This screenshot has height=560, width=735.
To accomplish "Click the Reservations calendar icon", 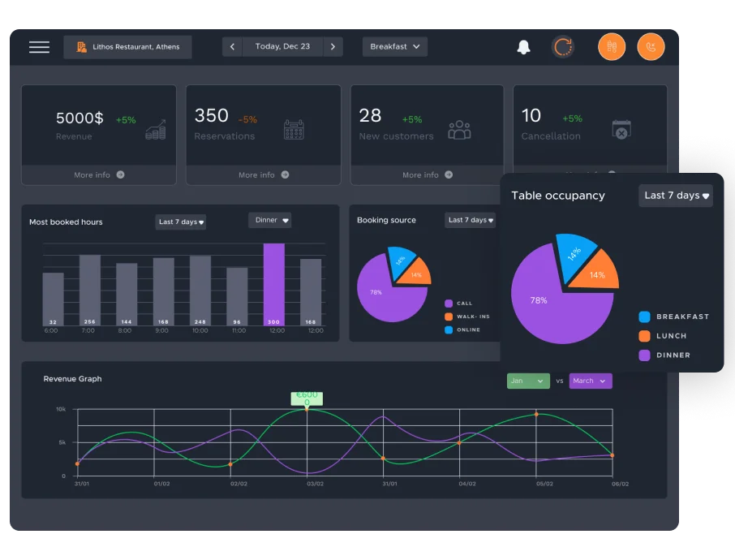I will pos(294,129).
